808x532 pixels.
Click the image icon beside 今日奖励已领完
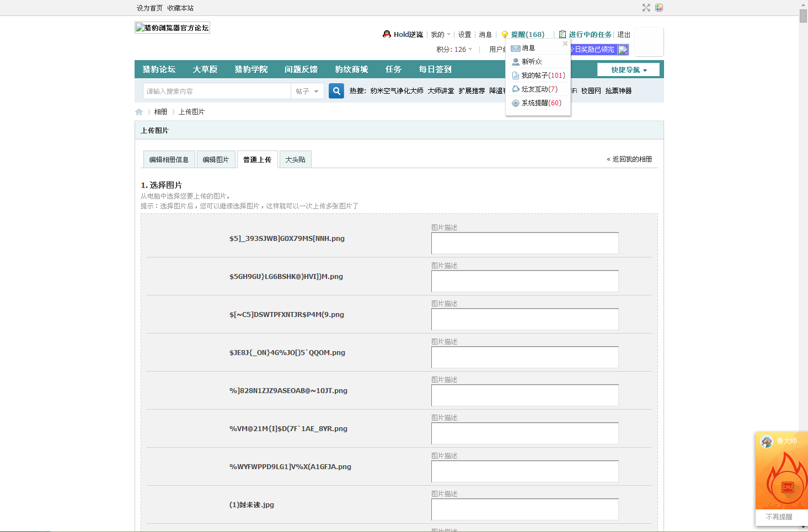623,50
